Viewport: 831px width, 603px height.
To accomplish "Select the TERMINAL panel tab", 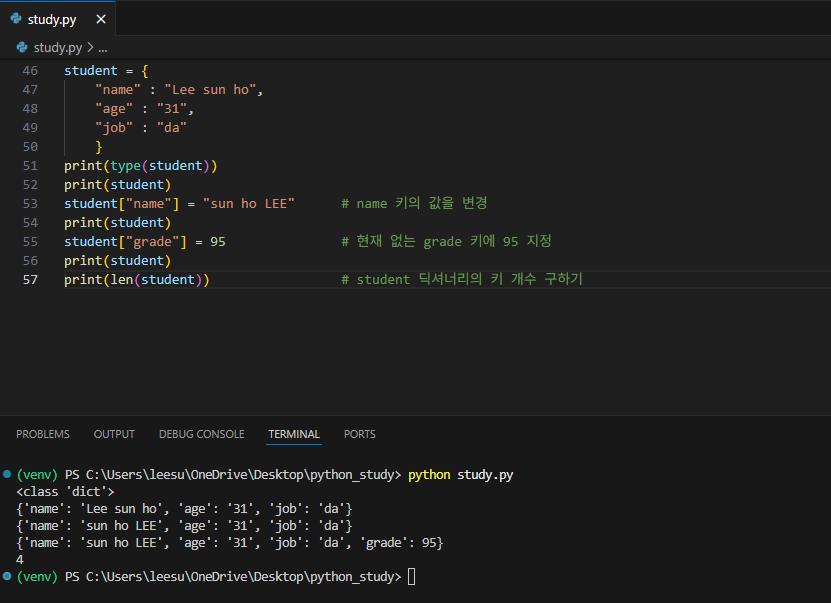I will pyautogui.click(x=294, y=434).
